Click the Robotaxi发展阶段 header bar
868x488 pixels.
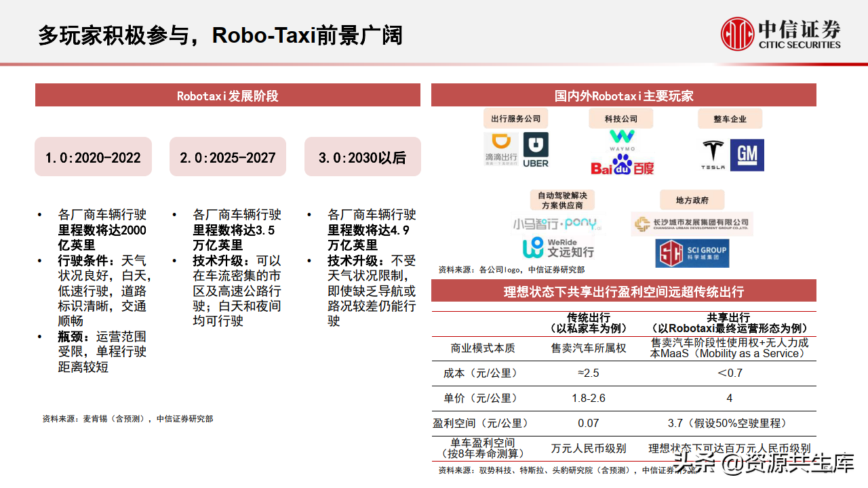(x=228, y=96)
